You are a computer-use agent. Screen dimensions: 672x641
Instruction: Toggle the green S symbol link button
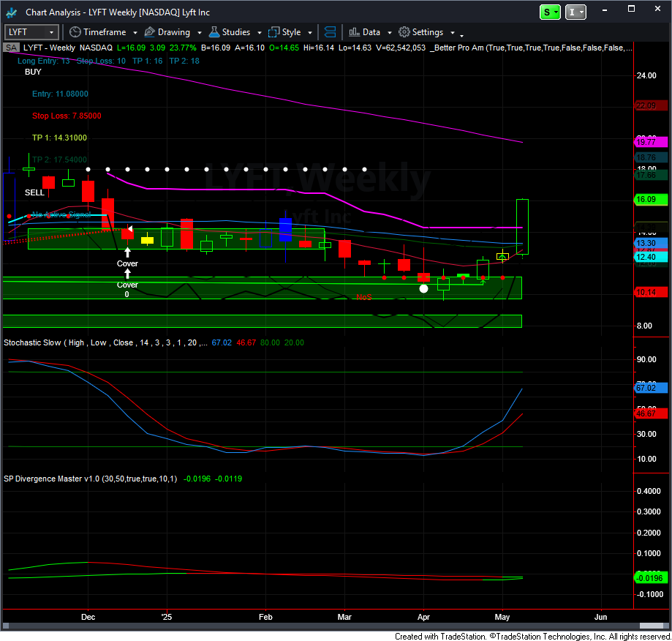(550, 12)
